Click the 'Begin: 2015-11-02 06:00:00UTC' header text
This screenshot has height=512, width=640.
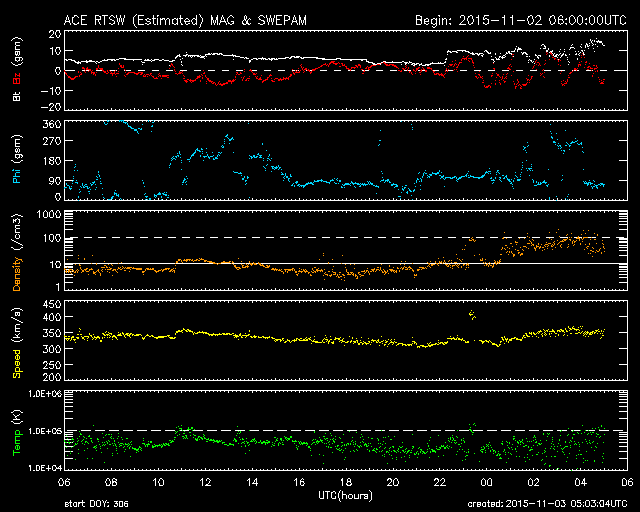coord(521,20)
